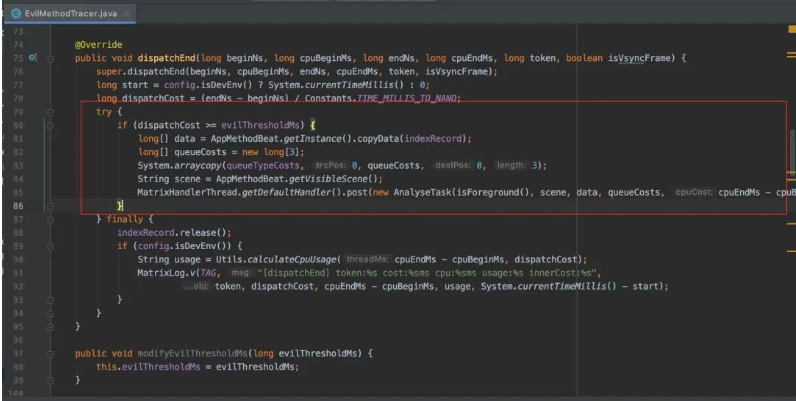Click the super keyword on line 76

coord(109,72)
